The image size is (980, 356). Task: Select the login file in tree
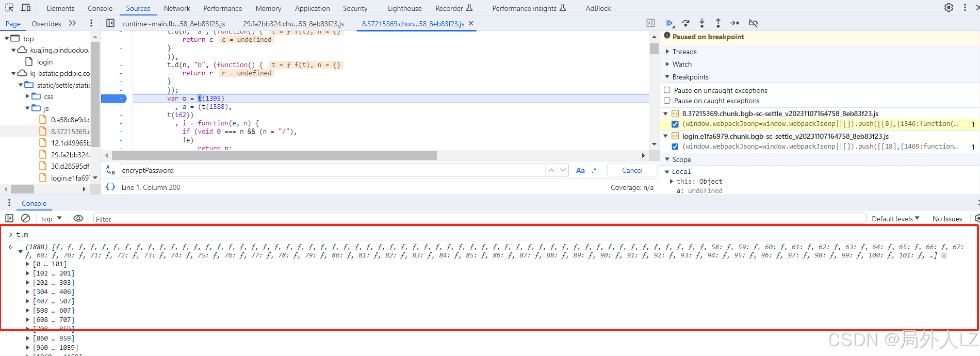click(45, 62)
